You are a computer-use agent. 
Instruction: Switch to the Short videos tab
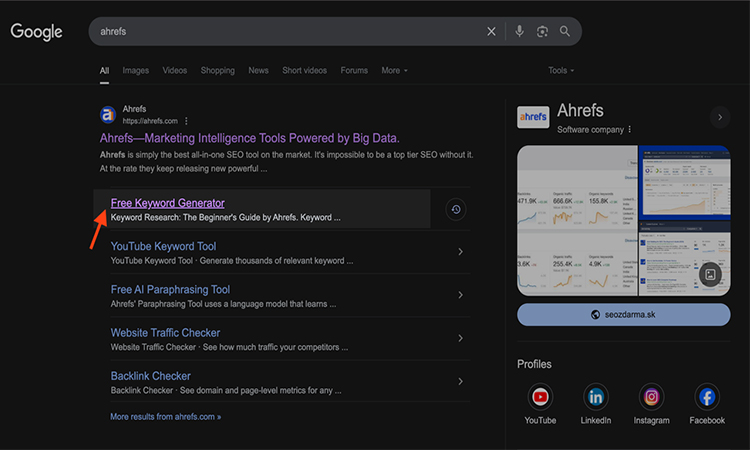(305, 70)
